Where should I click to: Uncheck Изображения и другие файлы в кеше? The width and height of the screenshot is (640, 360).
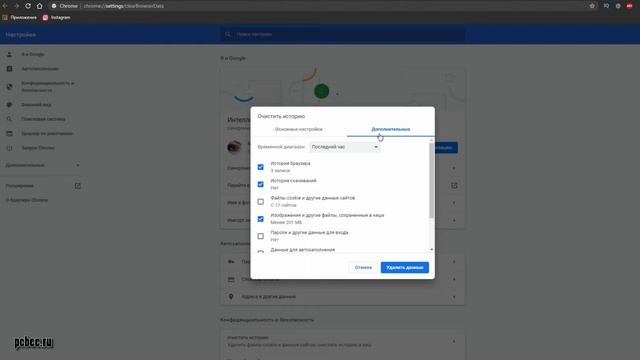[260, 219]
